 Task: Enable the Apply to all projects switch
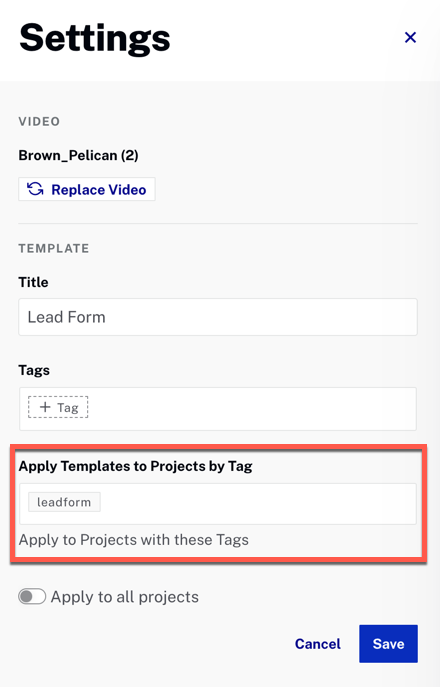coord(32,596)
